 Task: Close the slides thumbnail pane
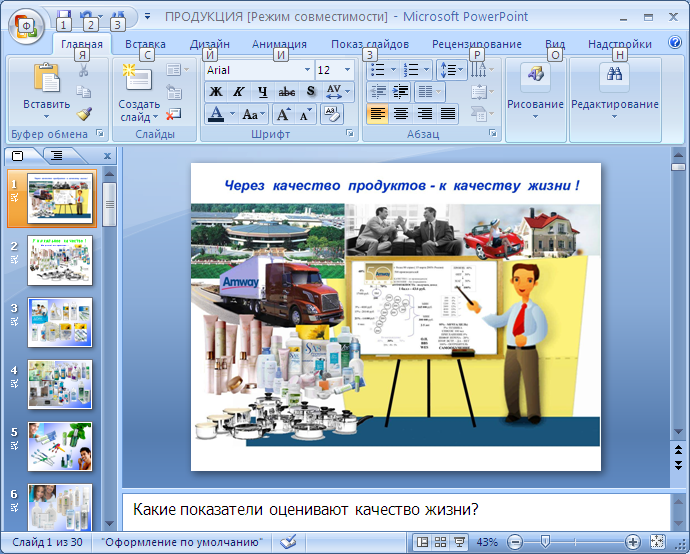pyautogui.click(x=107, y=156)
